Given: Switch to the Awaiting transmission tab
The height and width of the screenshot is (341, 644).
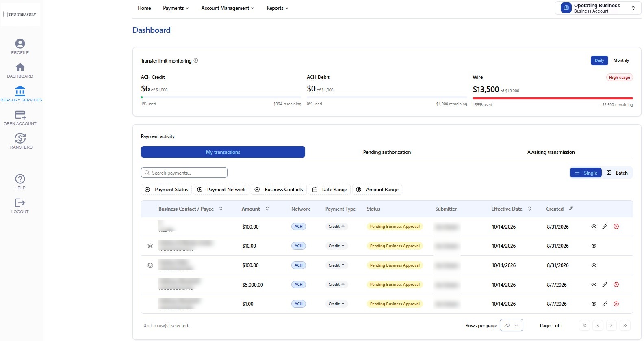Looking at the screenshot, I should tap(551, 152).
